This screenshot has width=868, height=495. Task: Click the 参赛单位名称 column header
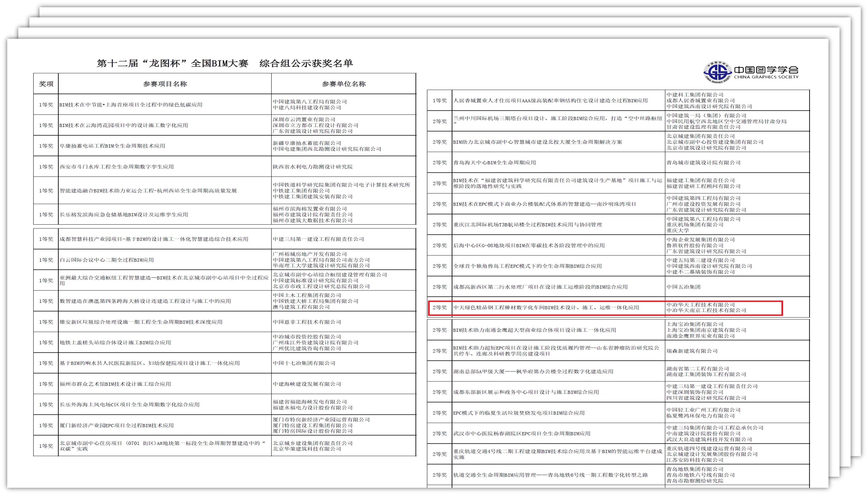344,84
